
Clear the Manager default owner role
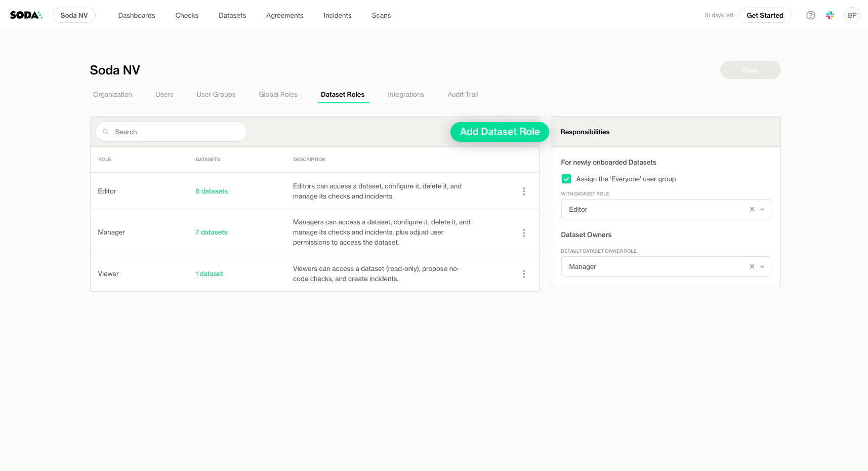pyautogui.click(x=752, y=266)
